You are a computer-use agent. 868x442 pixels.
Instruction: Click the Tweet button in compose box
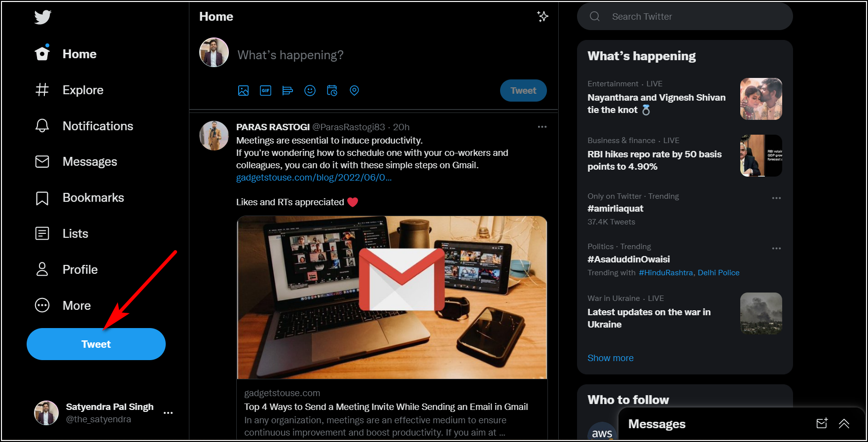click(x=523, y=91)
